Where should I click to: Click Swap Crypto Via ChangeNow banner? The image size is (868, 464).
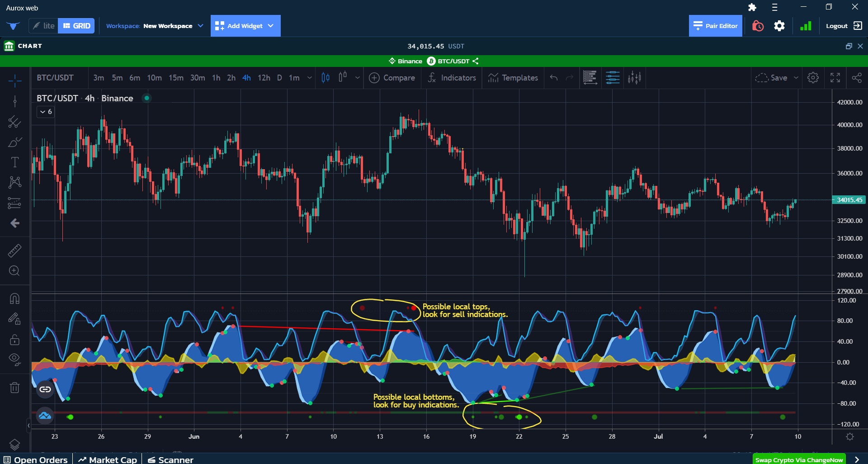coord(798,459)
